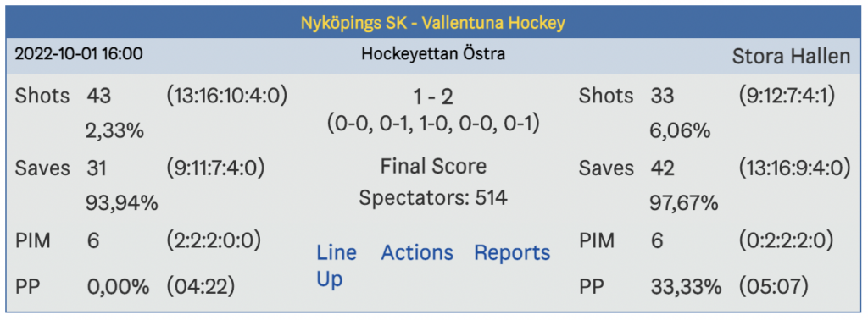Click the Hockeyettan Östra league name
Screen dimensions: 868x320
coord(433,54)
